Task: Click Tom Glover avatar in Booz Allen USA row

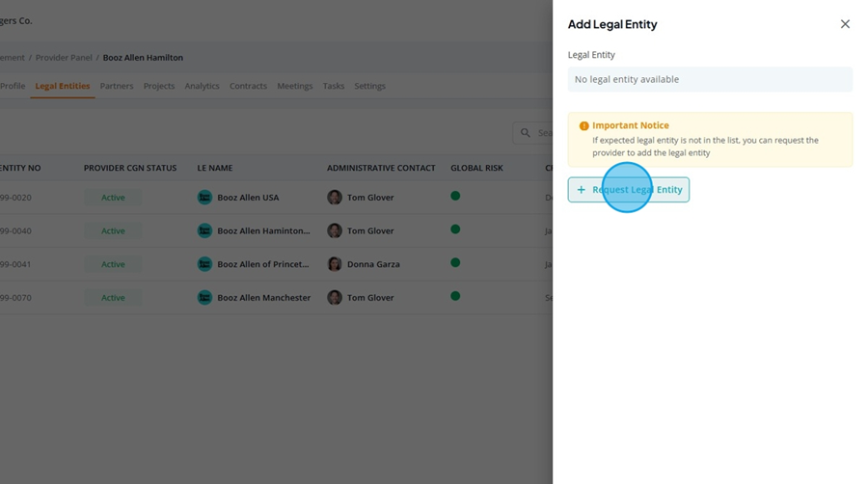Action: (x=335, y=198)
